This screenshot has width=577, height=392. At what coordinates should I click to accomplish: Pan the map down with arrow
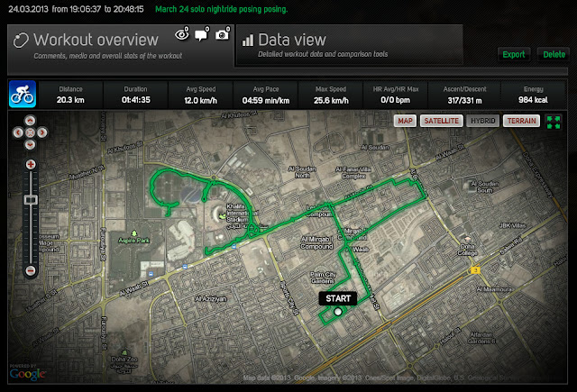coord(30,144)
